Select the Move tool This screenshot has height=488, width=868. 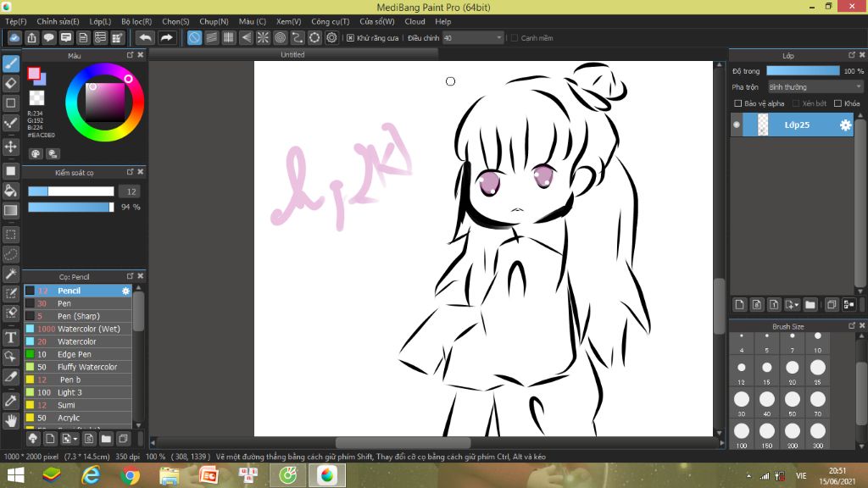[10, 147]
